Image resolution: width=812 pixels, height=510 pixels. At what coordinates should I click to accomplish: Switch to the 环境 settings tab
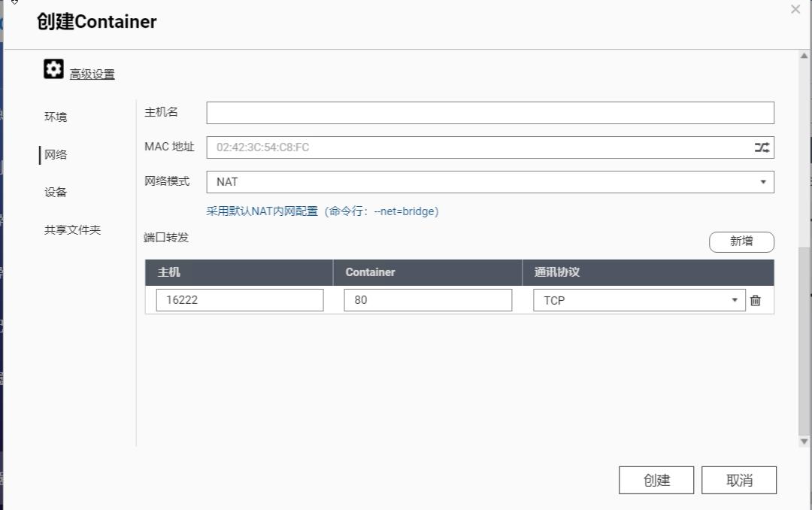55,116
